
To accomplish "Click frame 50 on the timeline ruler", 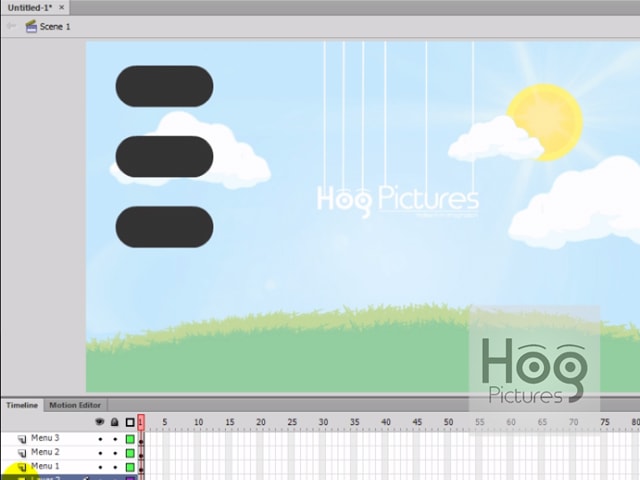I will (449, 422).
